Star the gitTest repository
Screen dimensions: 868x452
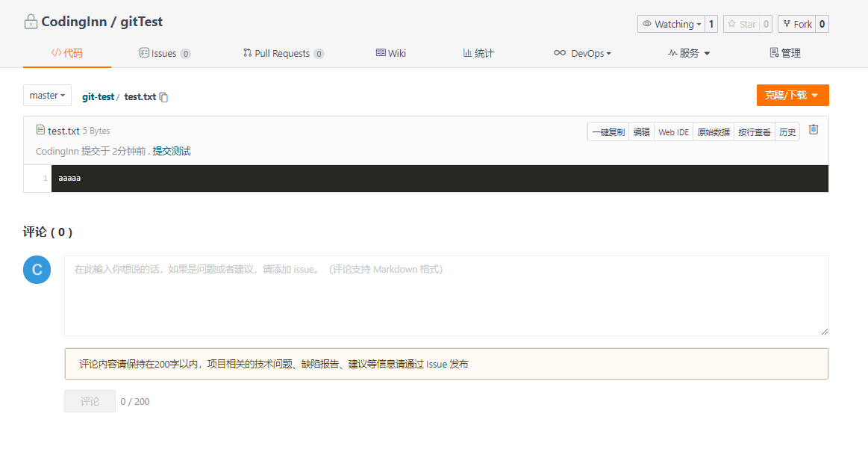tap(744, 23)
